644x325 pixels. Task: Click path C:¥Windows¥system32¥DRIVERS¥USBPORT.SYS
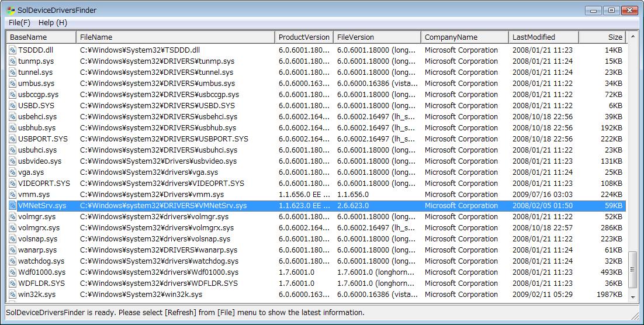(164, 139)
